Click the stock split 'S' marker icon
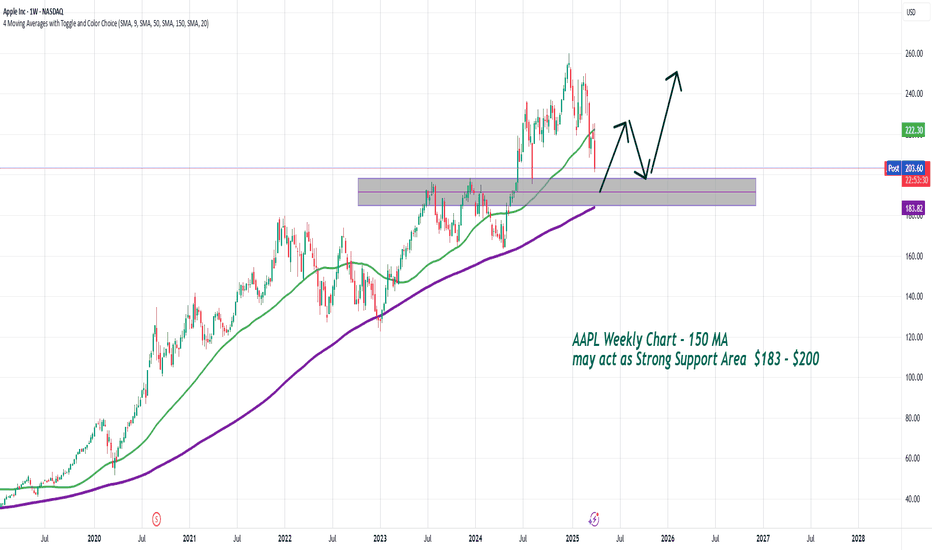The width and height of the screenshot is (932, 550). 156,519
